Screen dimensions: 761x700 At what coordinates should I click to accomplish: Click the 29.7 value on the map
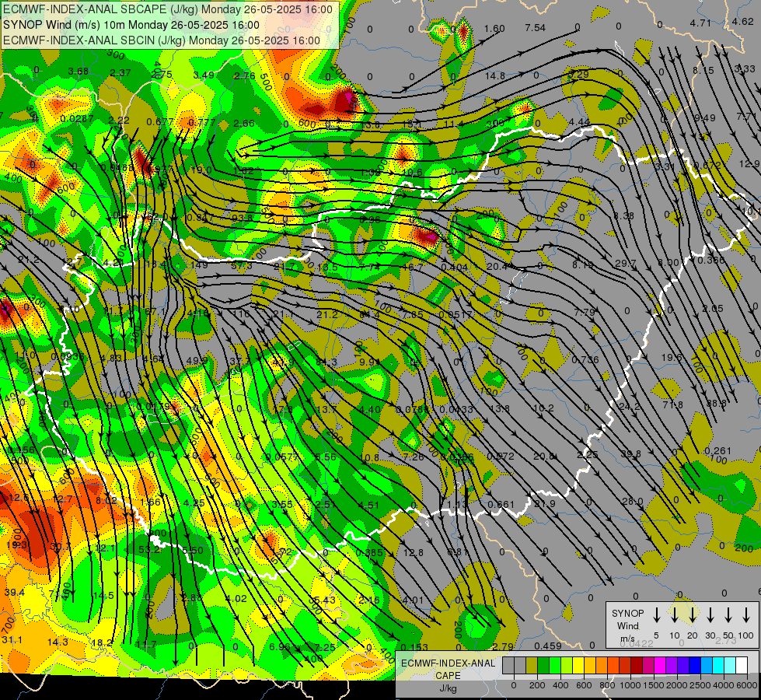(626, 264)
